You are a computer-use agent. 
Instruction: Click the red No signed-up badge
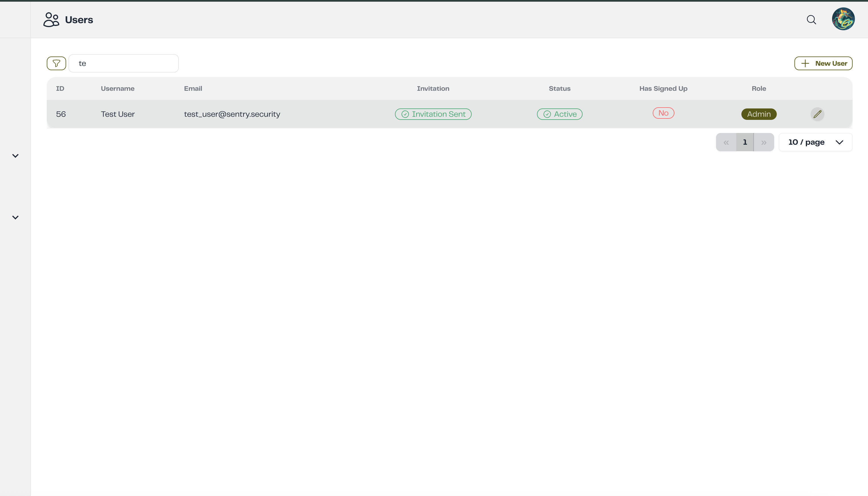tap(663, 113)
